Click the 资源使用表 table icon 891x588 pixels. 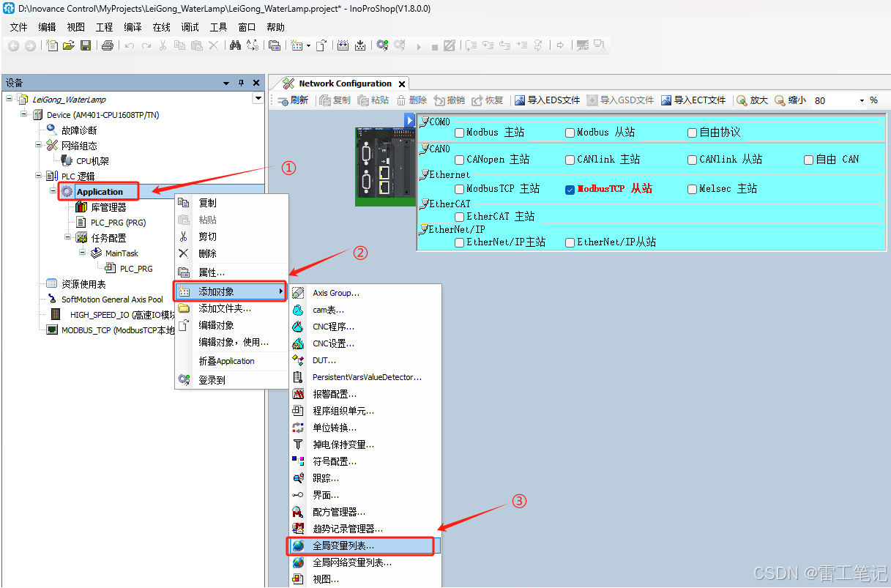click(51, 283)
